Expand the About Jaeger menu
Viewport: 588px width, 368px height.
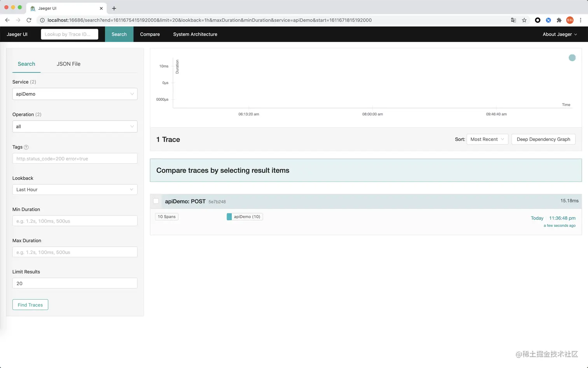[560, 34]
